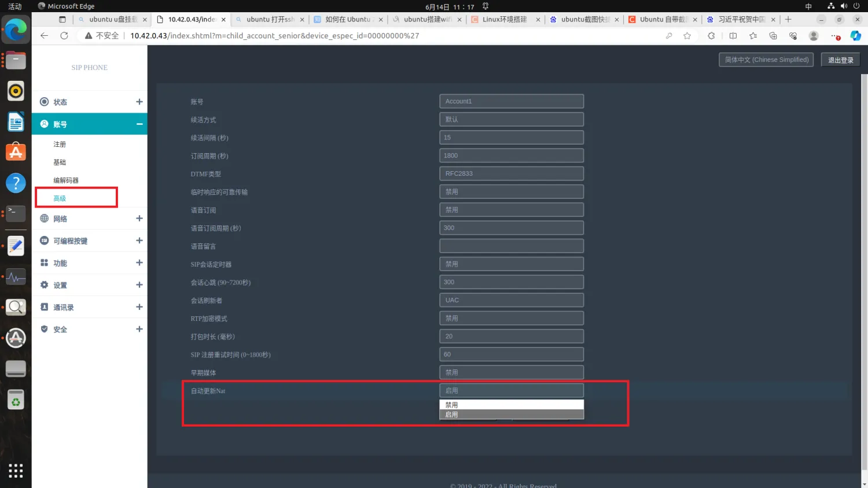Screen dimensions: 868x488
Task: Open the 活动 activities overview
Action: point(15,6)
